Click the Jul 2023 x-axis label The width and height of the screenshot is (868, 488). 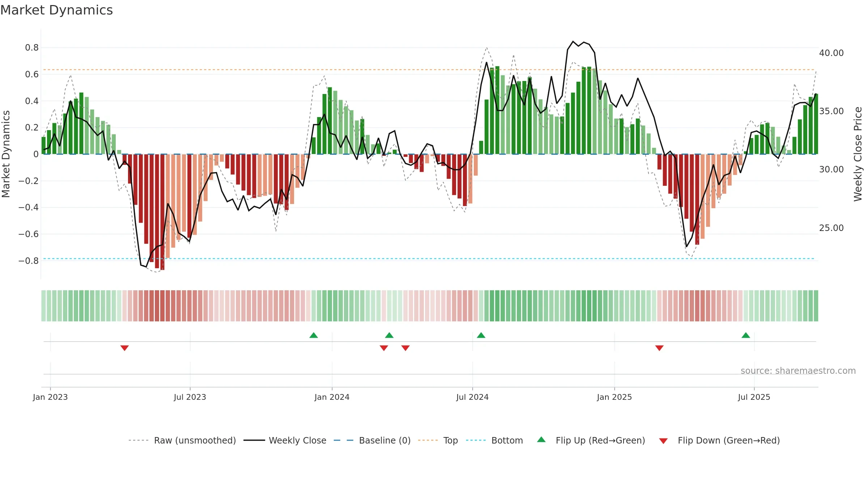190,397
